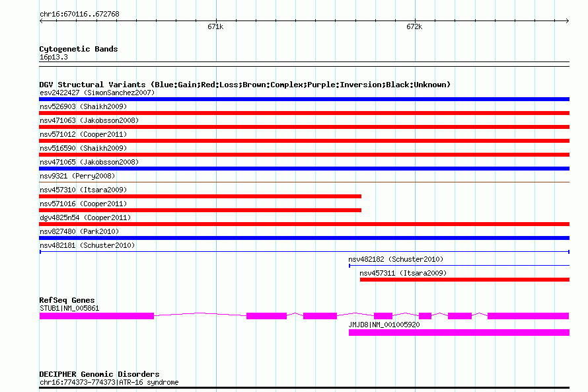Click the thin blue line under nsv482182
588x392 pixels.
click(459, 266)
